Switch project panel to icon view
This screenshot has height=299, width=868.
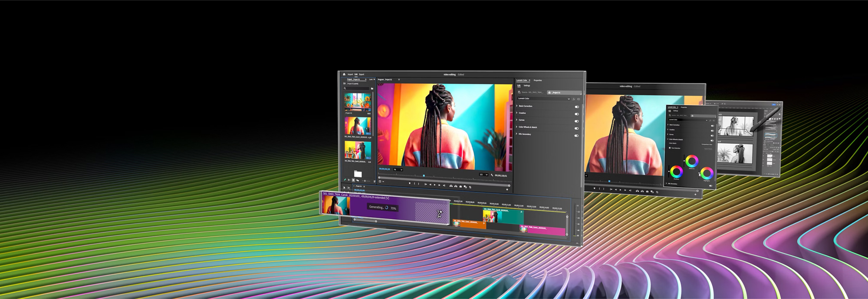(353, 180)
